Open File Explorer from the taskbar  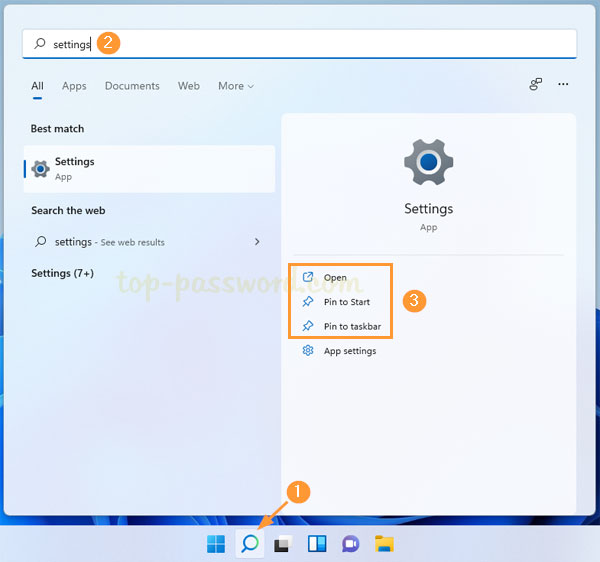pos(383,543)
